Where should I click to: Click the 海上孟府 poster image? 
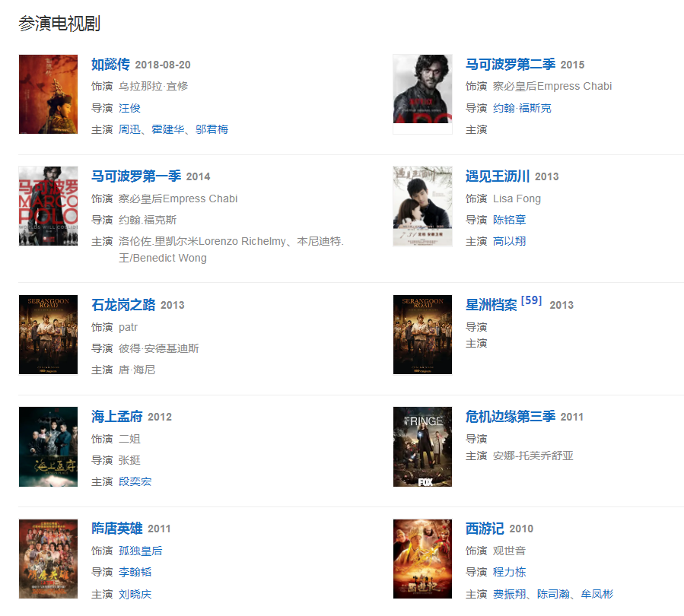pos(49,446)
